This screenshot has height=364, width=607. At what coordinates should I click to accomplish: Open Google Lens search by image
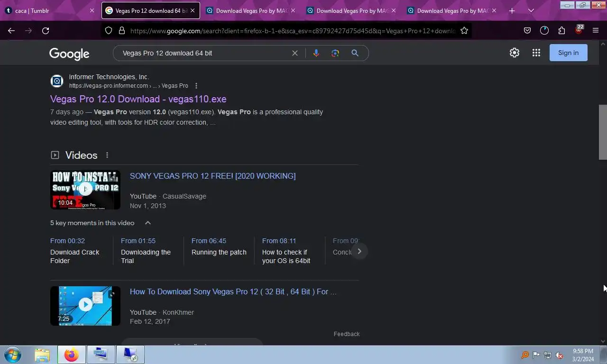(x=335, y=53)
